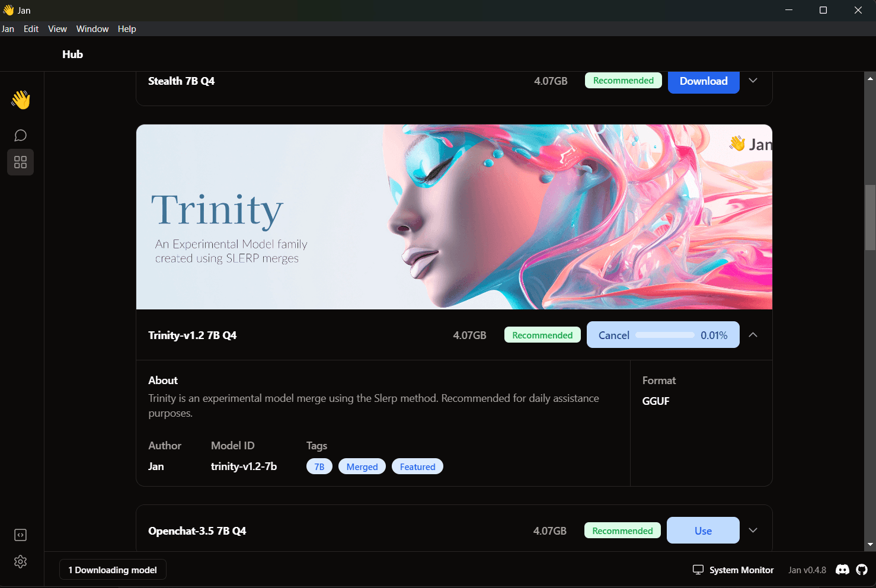Image resolution: width=876 pixels, height=588 pixels.
Task: Click the Jan waving hand logo in sidebar
Action: point(21,100)
